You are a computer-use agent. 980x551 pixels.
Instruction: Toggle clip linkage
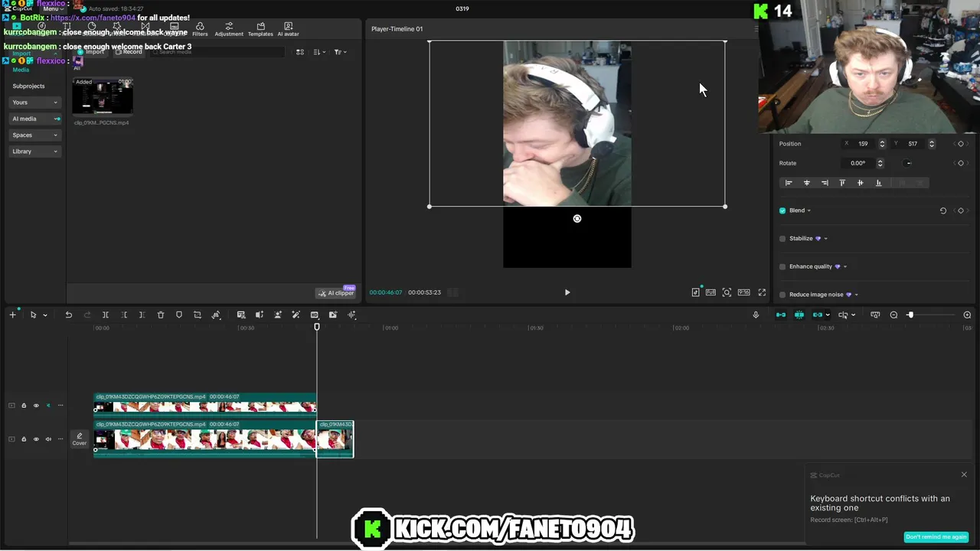click(818, 315)
